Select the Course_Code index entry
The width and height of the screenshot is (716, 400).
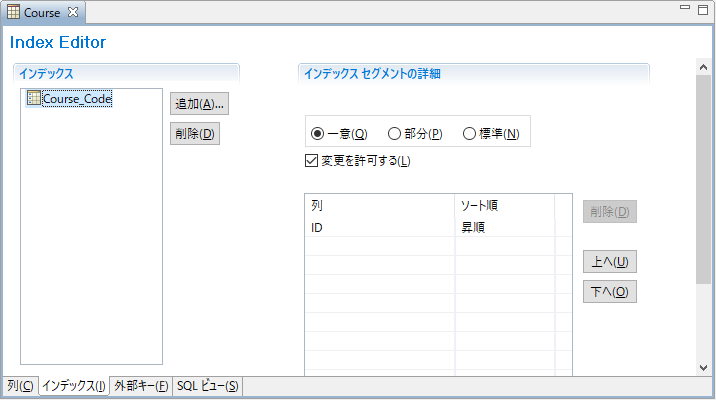click(77, 99)
